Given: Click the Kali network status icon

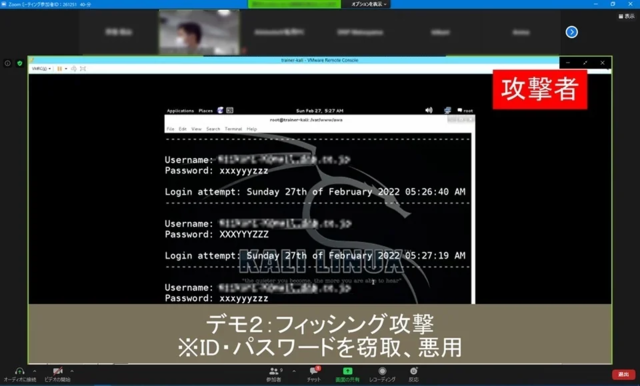Looking at the screenshot, I should (447, 110).
